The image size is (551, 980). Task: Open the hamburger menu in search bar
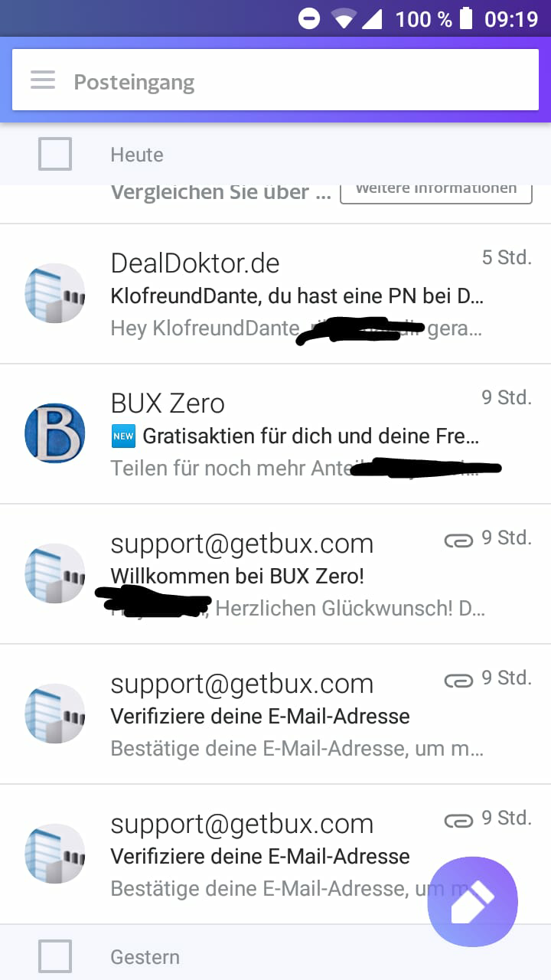click(43, 80)
